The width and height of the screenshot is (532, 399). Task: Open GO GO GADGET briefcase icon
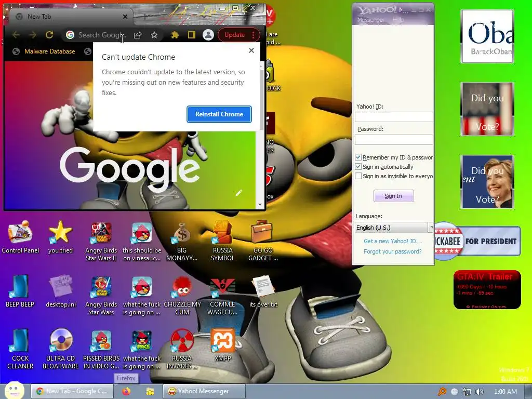pyautogui.click(x=263, y=242)
